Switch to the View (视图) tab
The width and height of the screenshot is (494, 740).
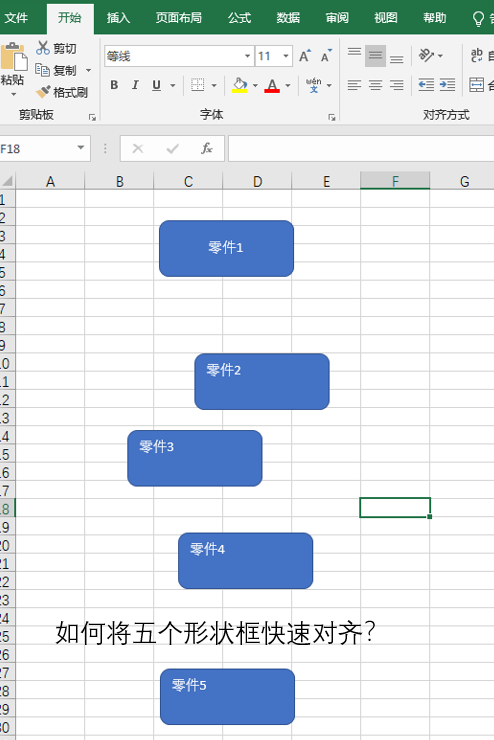(x=385, y=18)
